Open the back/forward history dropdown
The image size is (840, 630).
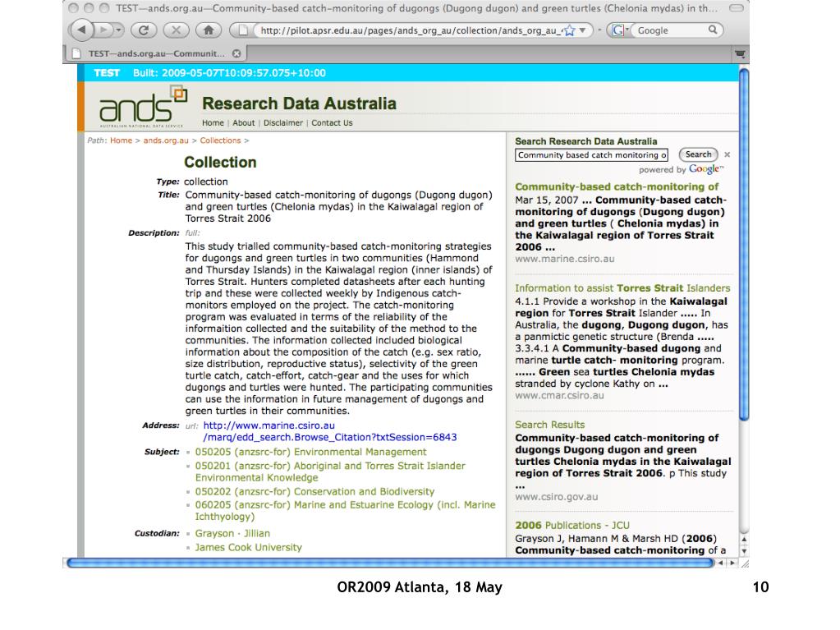pos(119,30)
